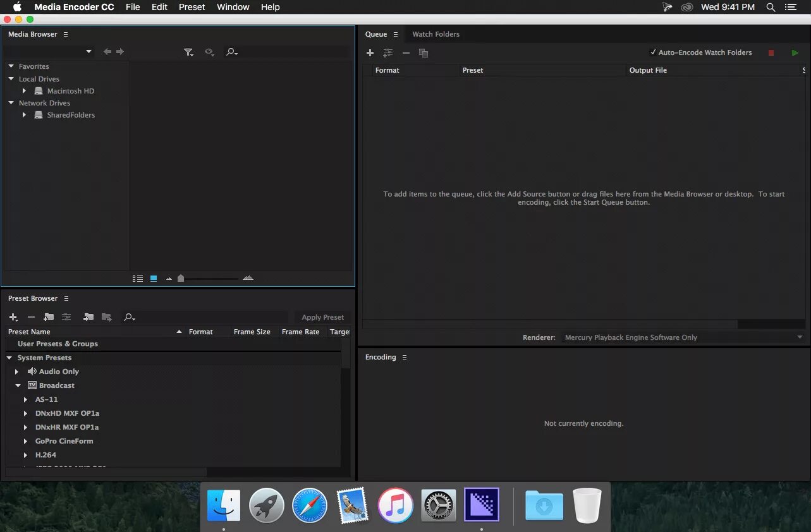811x532 pixels.
Task: Click the Remove minus icon in Queue toolbar
Action: pos(406,53)
